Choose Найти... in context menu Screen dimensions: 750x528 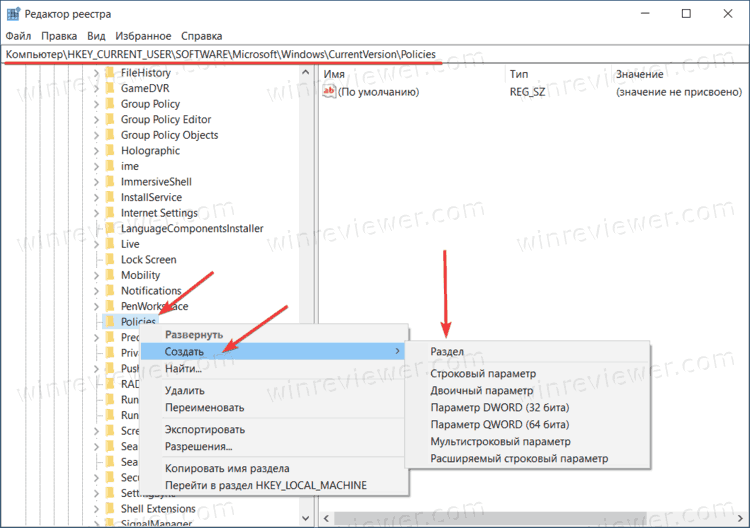click(274, 368)
